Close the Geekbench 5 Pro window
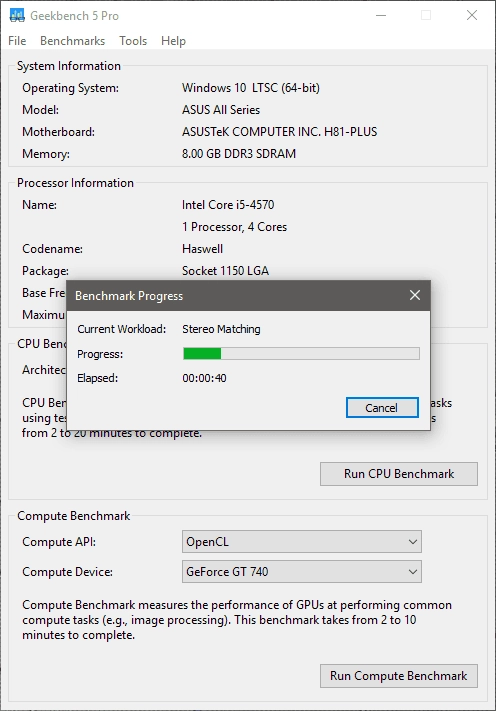The width and height of the screenshot is (496, 711). [472, 15]
